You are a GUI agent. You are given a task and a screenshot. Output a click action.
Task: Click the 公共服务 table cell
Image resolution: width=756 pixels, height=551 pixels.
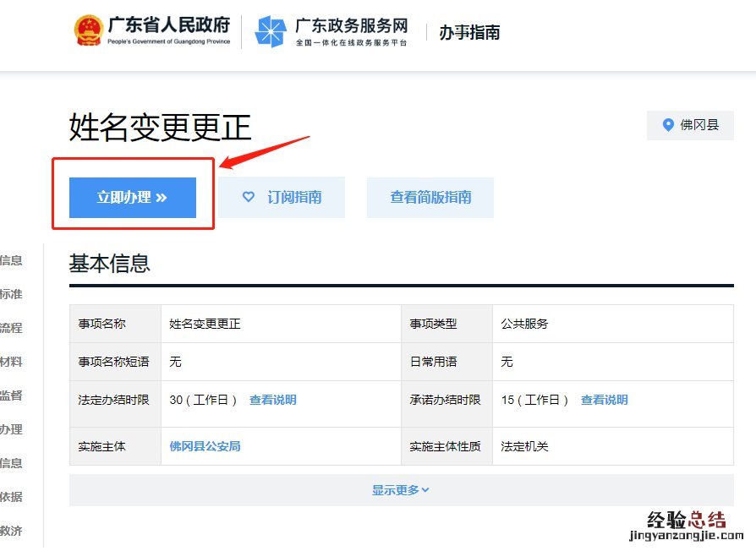613,324
